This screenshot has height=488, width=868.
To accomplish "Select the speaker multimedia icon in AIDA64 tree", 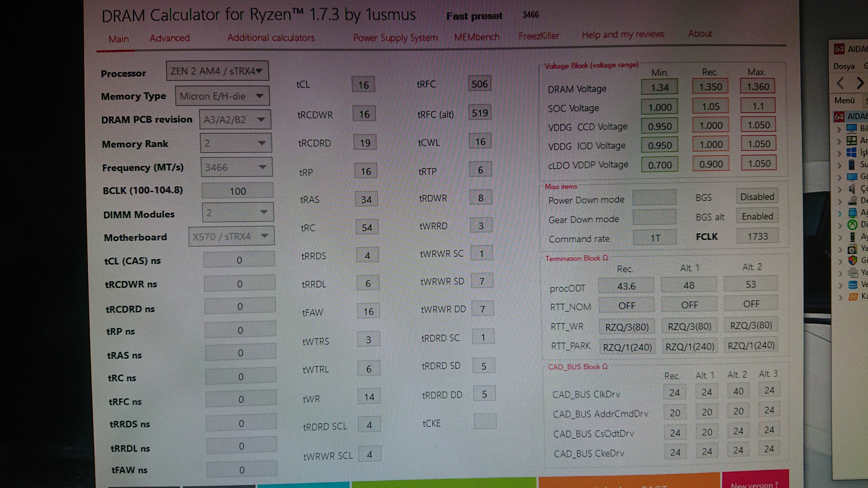I will tap(852, 189).
